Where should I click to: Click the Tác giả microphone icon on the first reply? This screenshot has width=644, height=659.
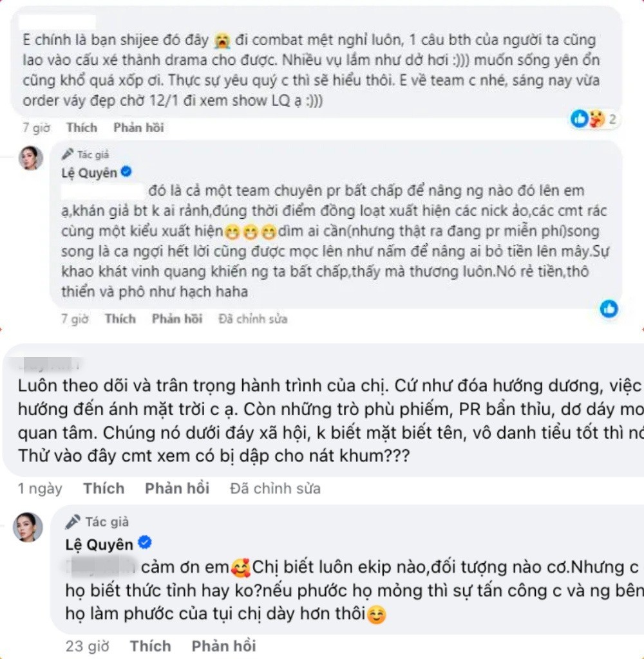click(x=68, y=154)
